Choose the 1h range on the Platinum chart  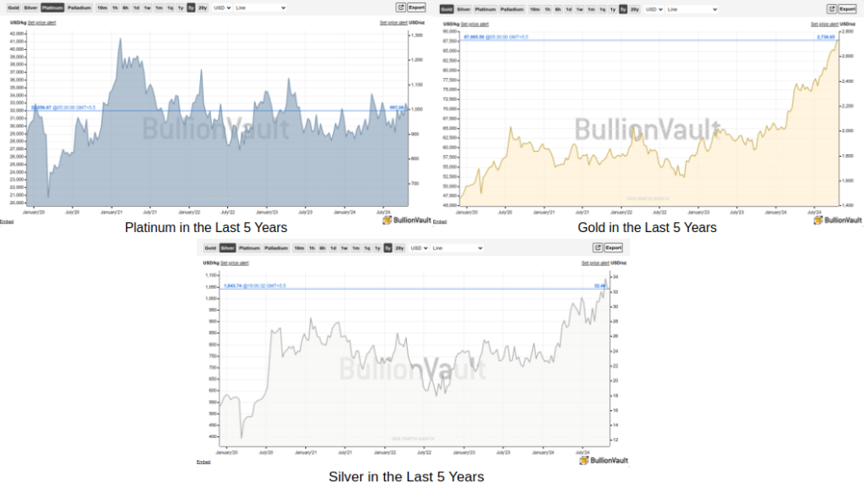click(x=115, y=8)
